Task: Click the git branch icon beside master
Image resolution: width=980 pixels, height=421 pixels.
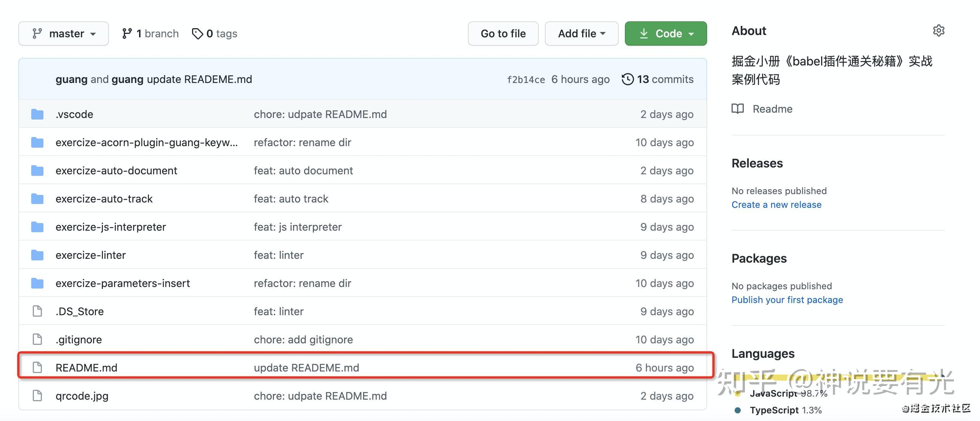Action: click(x=37, y=33)
